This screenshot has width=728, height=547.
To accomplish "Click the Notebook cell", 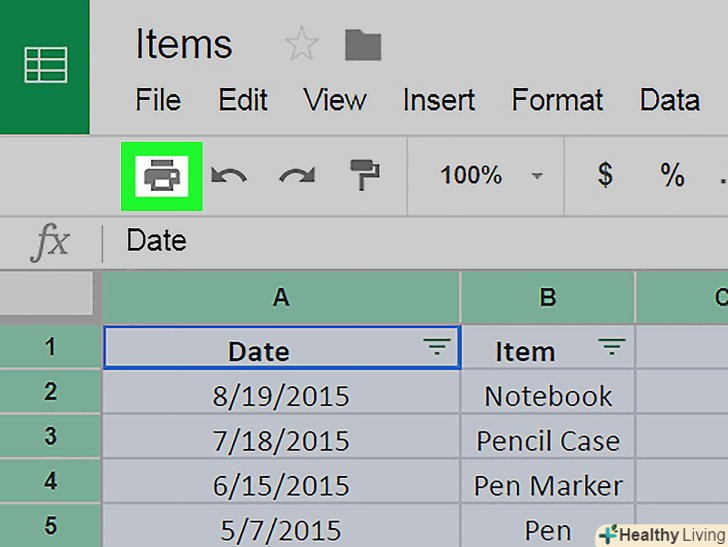I will [548, 396].
